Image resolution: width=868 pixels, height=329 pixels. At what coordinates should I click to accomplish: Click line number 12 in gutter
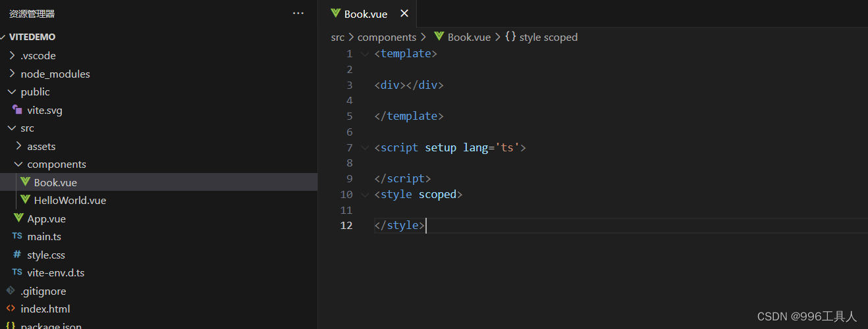click(x=346, y=226)
